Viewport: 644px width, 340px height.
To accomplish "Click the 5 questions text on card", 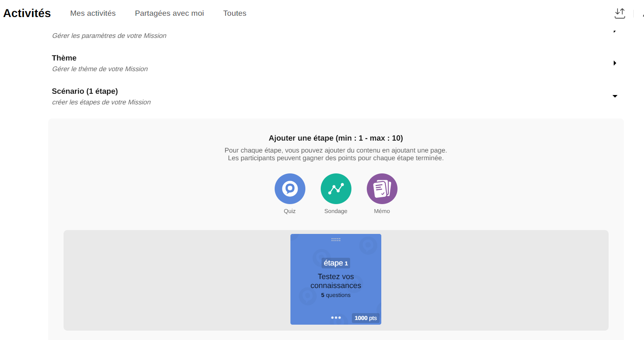I will [x=336, y=295].
